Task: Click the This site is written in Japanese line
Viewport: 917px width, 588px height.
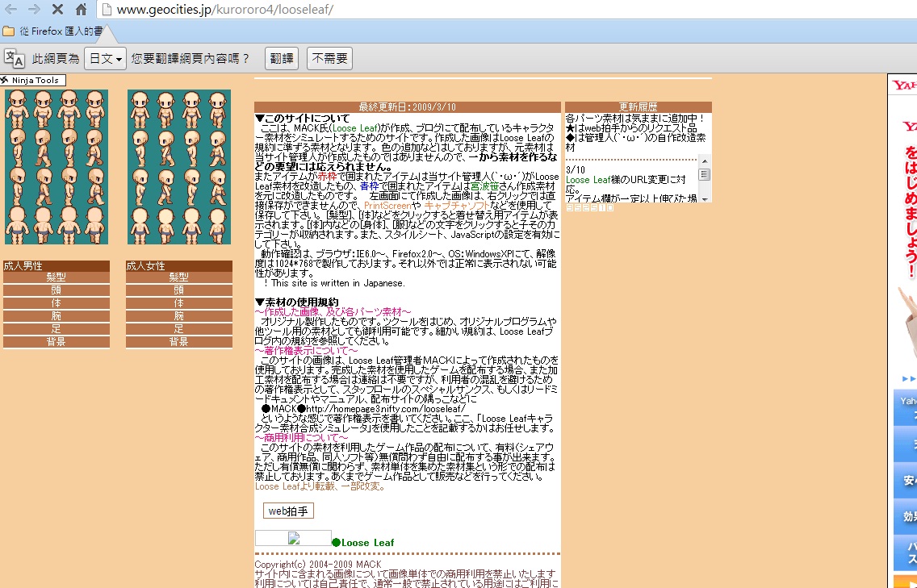Action: 333,283
